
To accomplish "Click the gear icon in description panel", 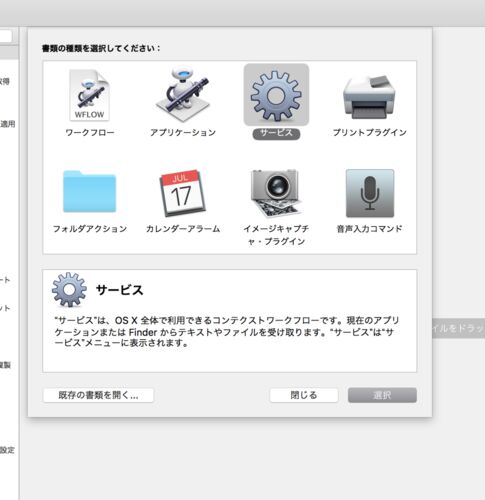I will click(x=69, y=290).
